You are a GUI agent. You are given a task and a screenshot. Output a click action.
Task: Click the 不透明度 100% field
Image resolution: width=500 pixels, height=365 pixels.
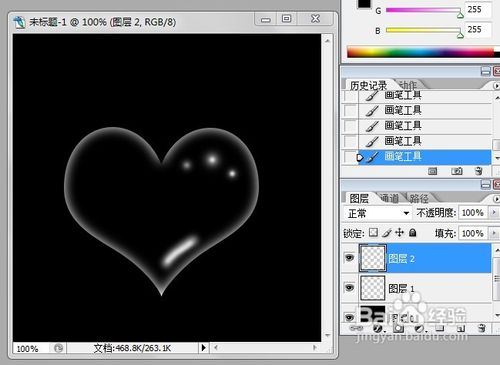[473, 213]
